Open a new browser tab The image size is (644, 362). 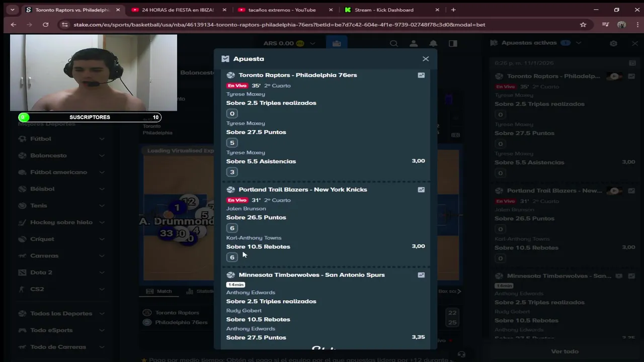[x=453, y=10]
